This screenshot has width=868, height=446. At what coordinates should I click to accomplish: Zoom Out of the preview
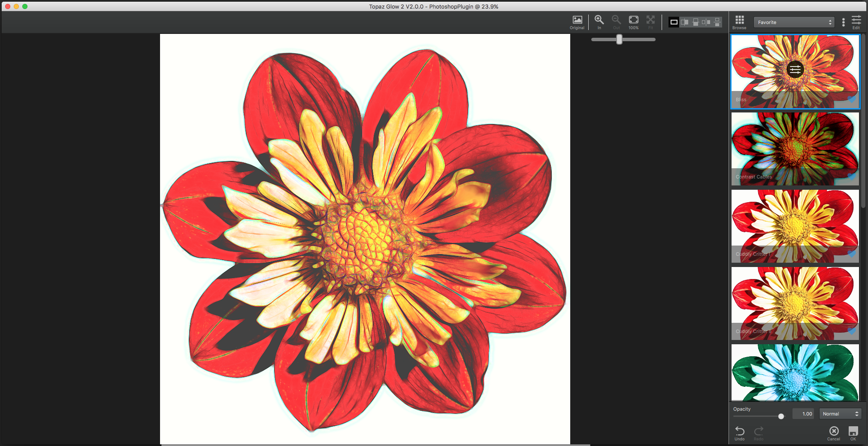pyautogui.click(x=616, y=22)
